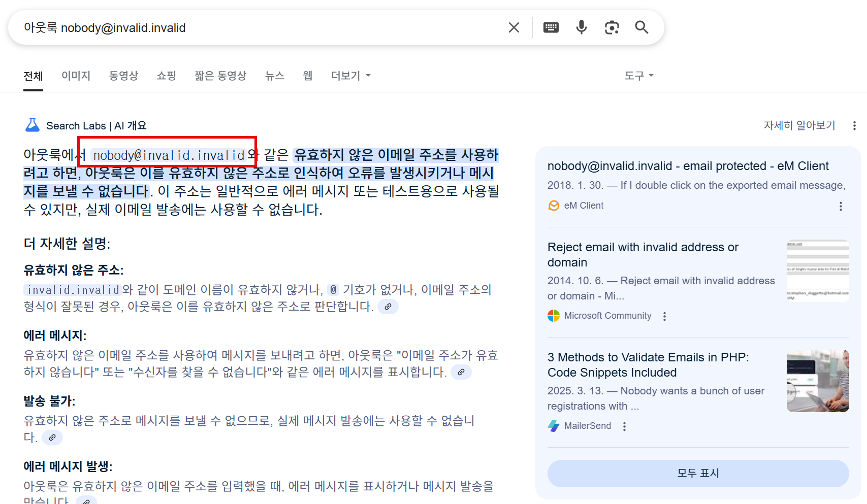Viewport: 867px width, 504px height.
Task: Open the citation link icon after 에러 메시지 paragraph
Action: coord(461,372)
